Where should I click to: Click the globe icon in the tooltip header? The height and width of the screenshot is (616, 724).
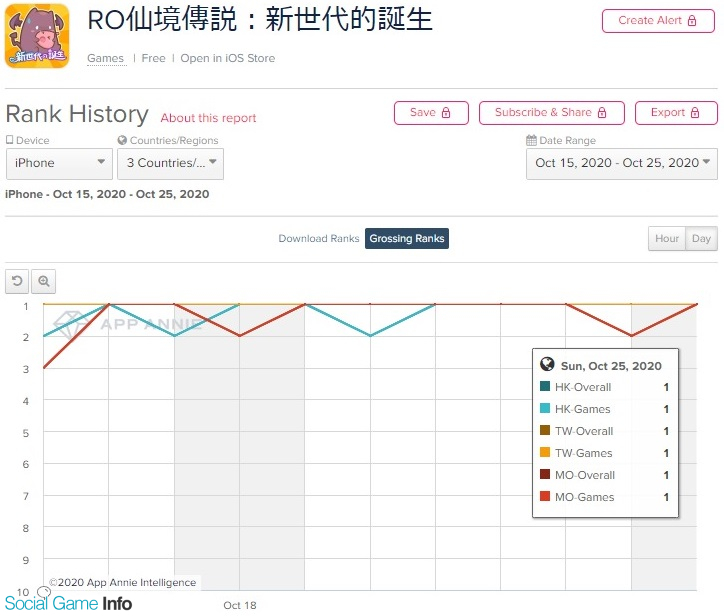pyautogui.click(x=547, y=364)
